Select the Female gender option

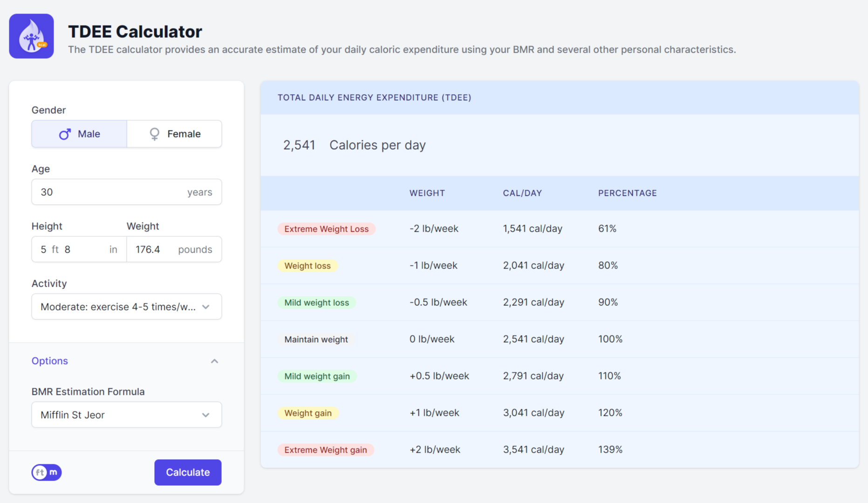click(174, 134)
